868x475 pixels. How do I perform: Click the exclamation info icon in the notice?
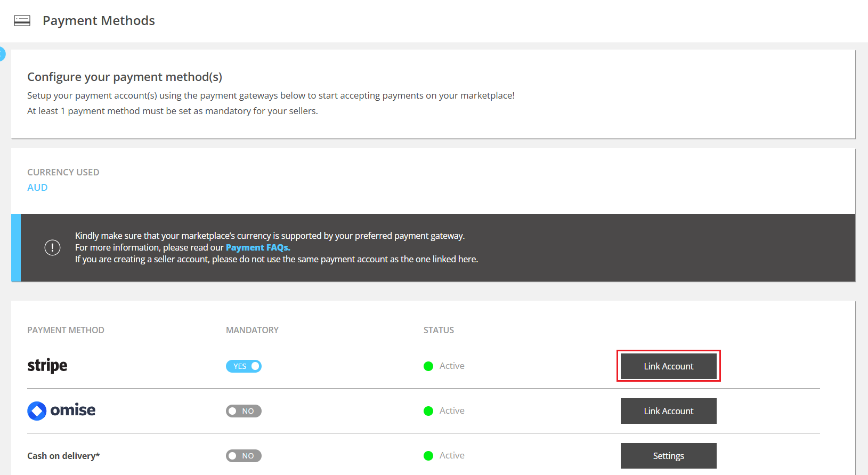coord(52,247)
